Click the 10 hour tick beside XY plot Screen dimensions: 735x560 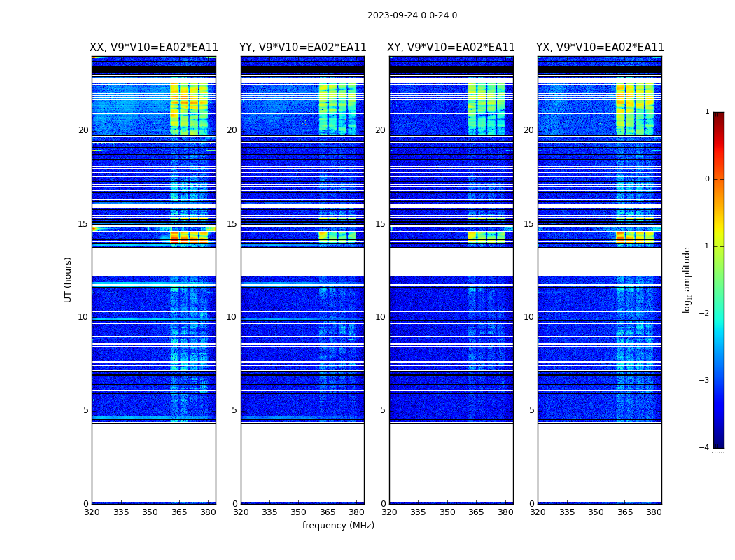(x=380, y=317)
